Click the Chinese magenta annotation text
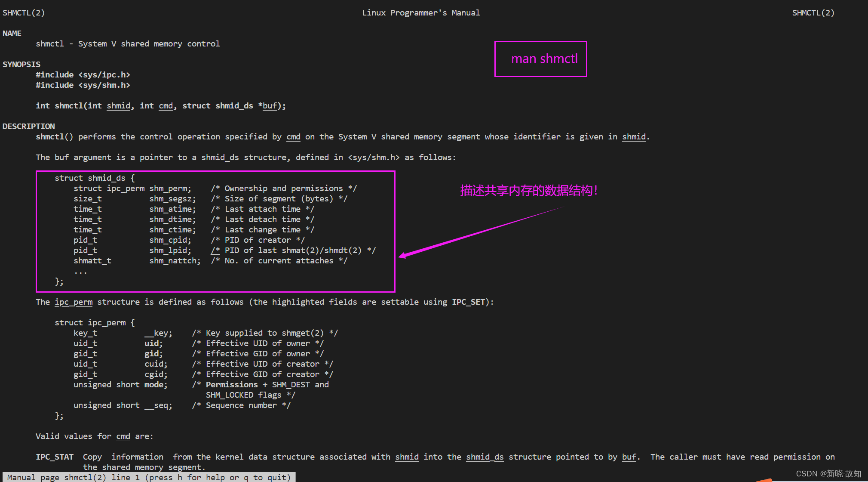 [528, 191]
